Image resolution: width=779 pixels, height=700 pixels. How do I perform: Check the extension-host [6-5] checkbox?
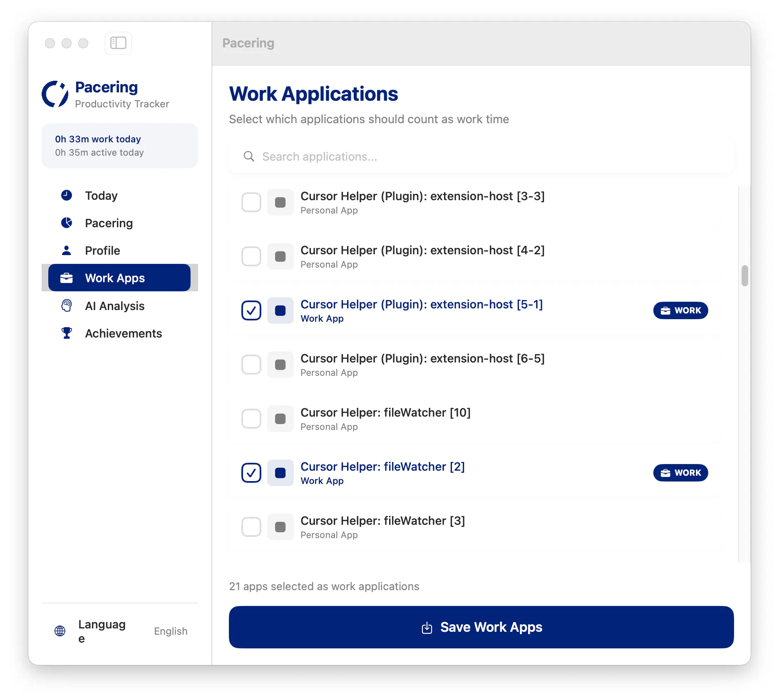coord(251,365)
